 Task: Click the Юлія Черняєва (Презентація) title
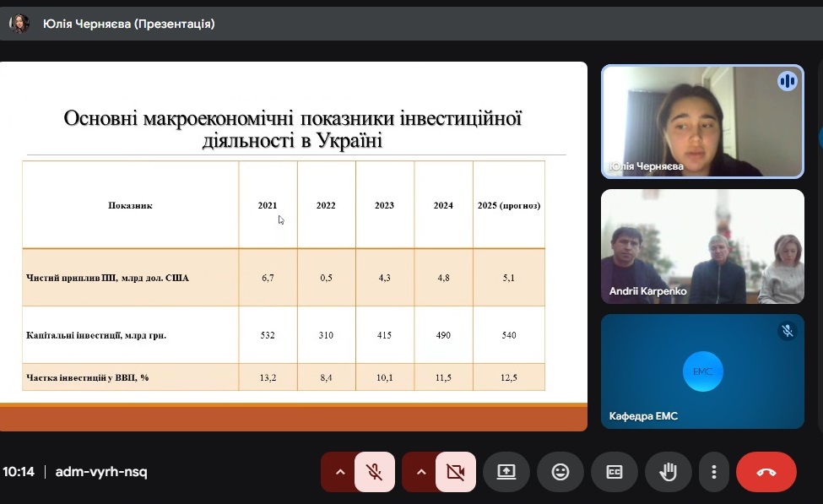[x=128, y=24]
